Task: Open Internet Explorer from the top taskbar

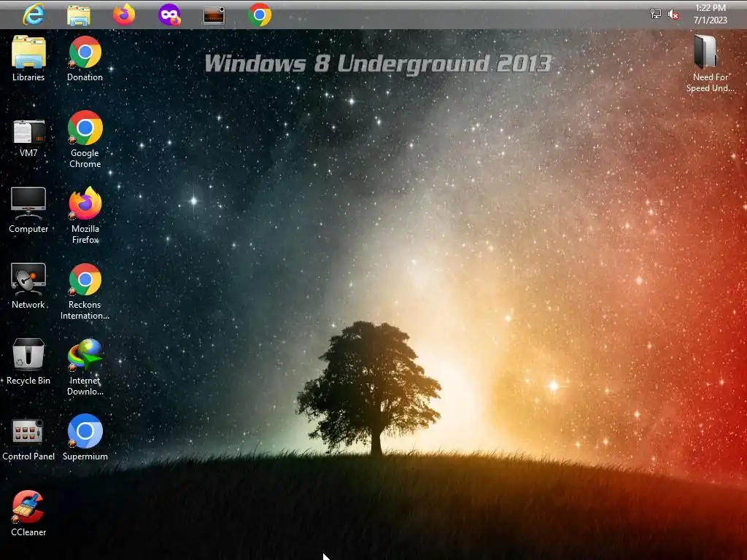Action: pos(34,15)
